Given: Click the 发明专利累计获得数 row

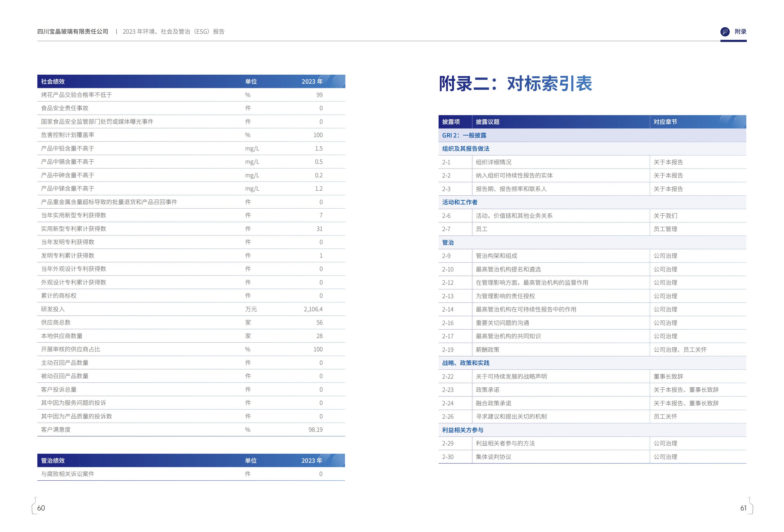Looking at the screenshot, I should pos(191,255).
